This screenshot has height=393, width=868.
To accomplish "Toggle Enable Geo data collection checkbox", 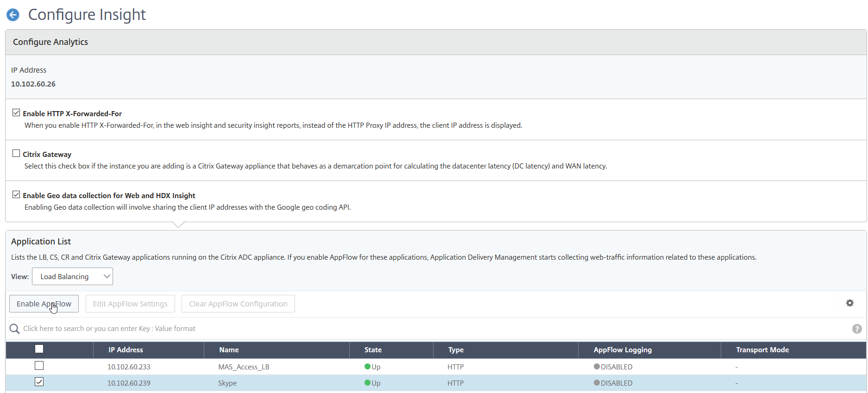I will (16, 195).
